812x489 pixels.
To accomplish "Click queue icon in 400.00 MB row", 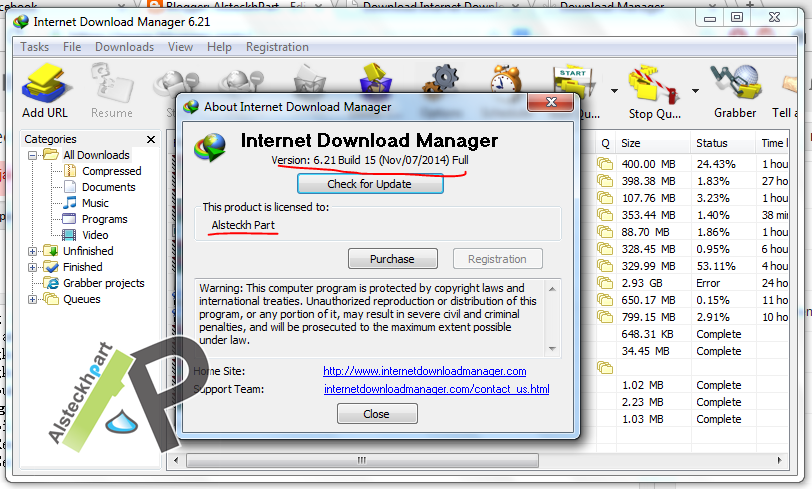I will pos(605,164).
